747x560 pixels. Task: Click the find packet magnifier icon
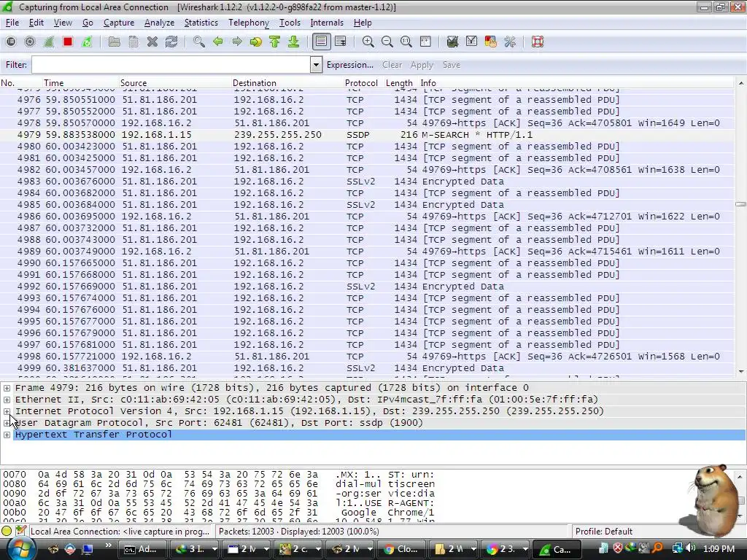(198, 42)
